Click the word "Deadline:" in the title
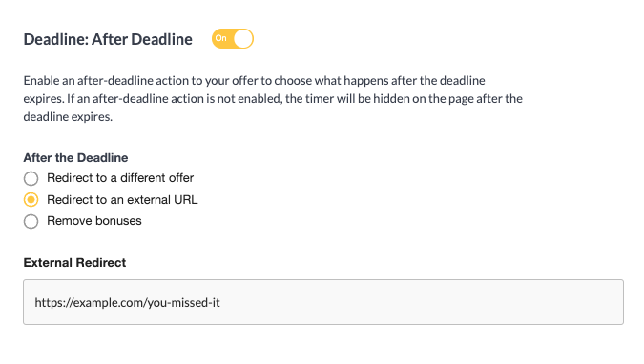 (55, 39)
